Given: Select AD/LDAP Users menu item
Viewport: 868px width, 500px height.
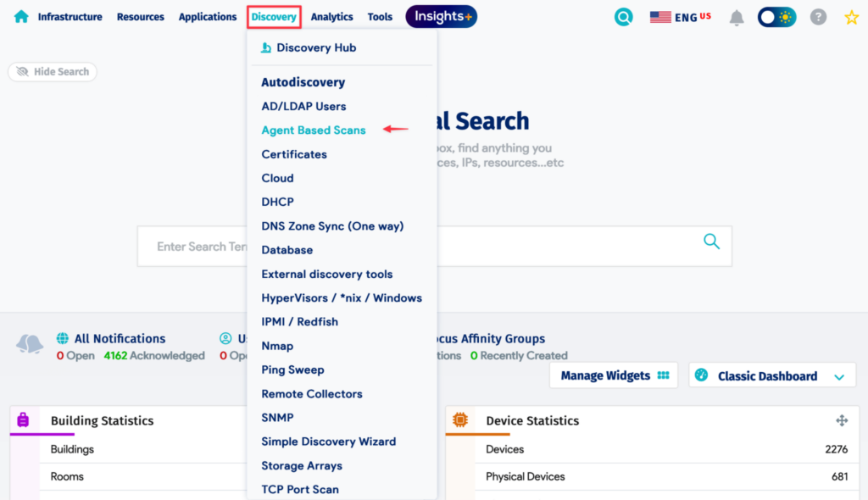Looking at the screenshot, I should point(303,106).
